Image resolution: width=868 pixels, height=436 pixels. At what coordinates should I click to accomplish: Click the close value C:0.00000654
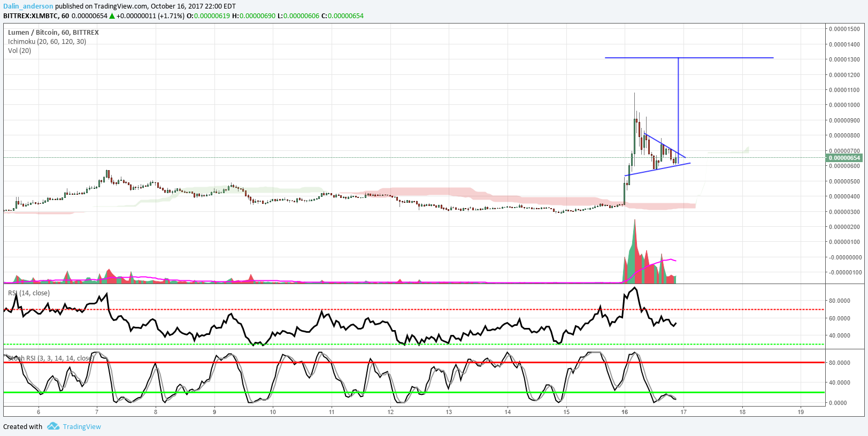coord(342,16)
